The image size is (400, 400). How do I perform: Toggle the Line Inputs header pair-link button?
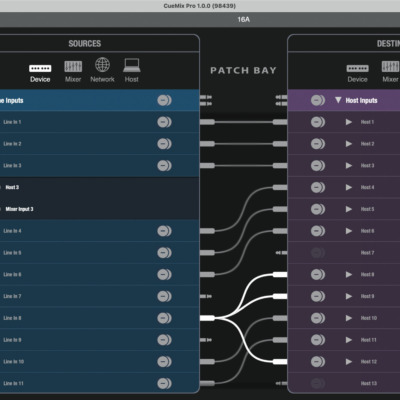[x=164, y=100]
